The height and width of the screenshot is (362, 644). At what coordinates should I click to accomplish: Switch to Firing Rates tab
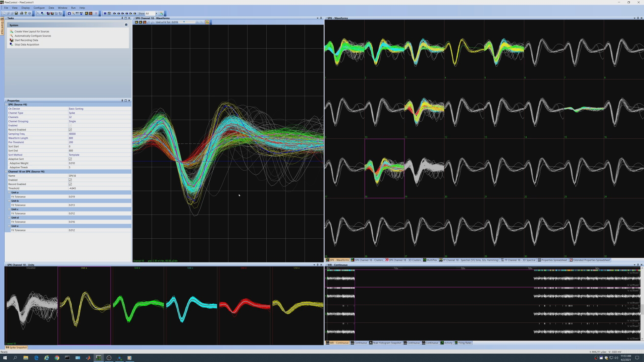point(463,343)
